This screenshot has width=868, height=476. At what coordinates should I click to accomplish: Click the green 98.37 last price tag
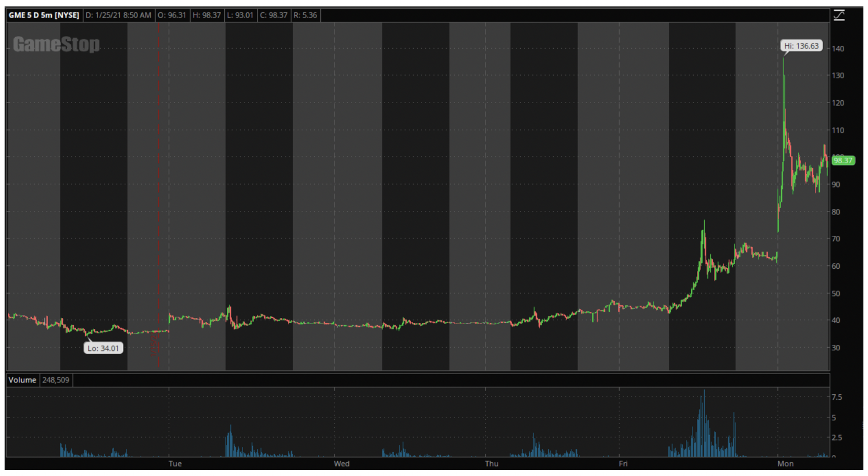843,161
